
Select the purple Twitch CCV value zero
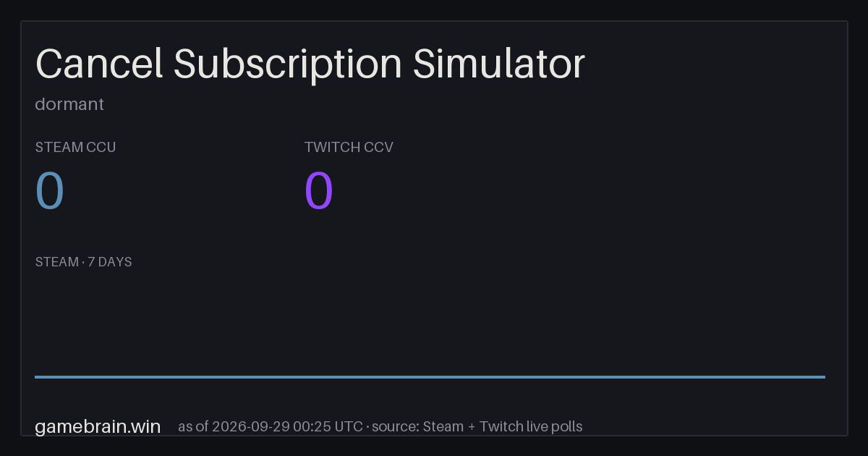pos(319,191)
